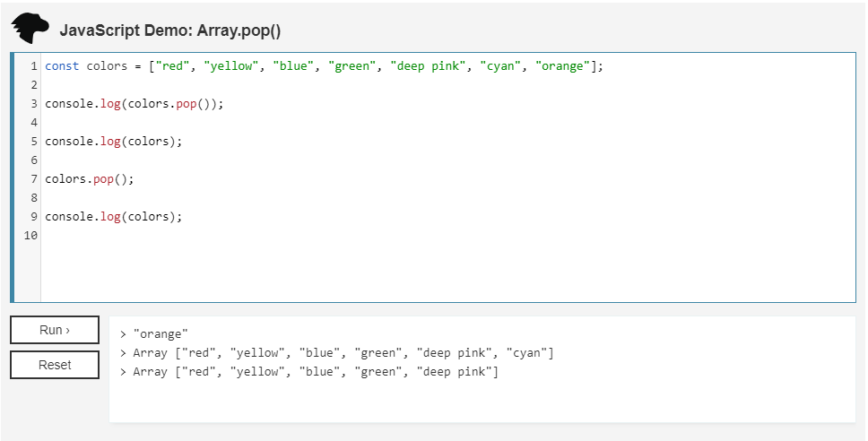Click console.log(colors) on line 9

coord(113,217)
